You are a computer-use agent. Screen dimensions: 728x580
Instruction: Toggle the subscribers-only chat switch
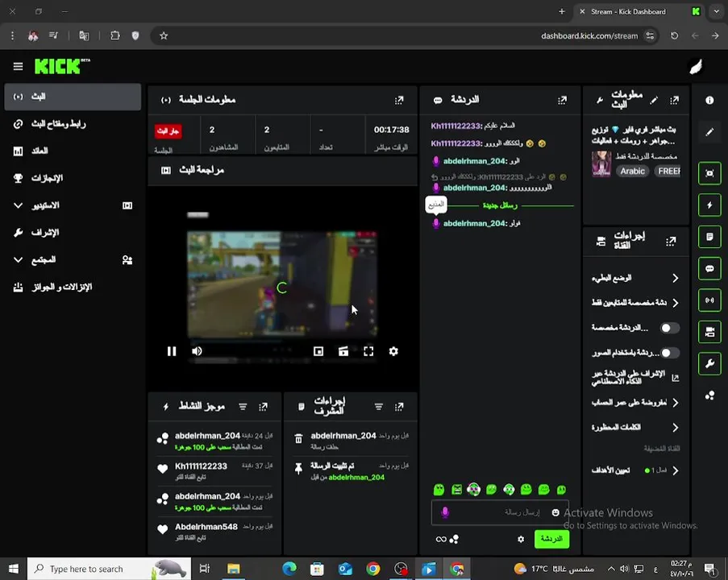tap(669, 328)
